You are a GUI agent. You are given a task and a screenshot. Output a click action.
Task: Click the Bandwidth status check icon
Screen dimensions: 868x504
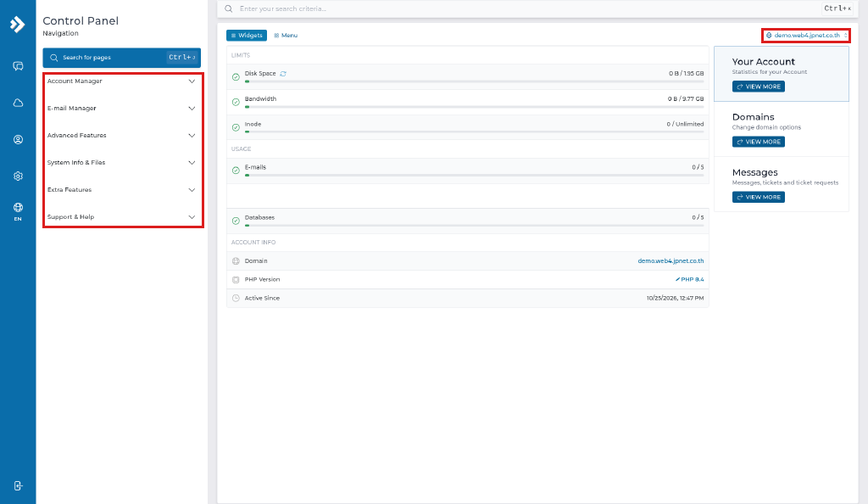[236, 103]
